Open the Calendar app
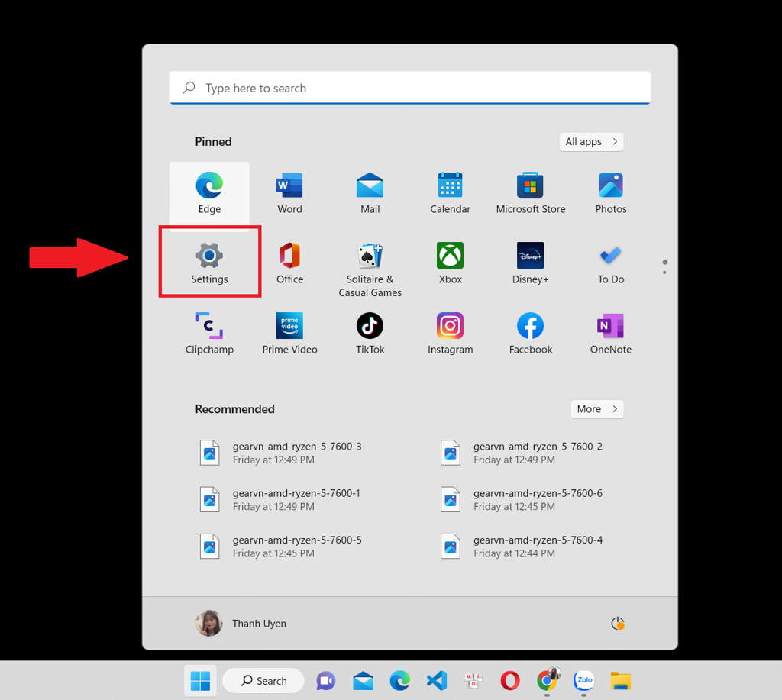Screen dimensions: 782x700 coord(451,193)
